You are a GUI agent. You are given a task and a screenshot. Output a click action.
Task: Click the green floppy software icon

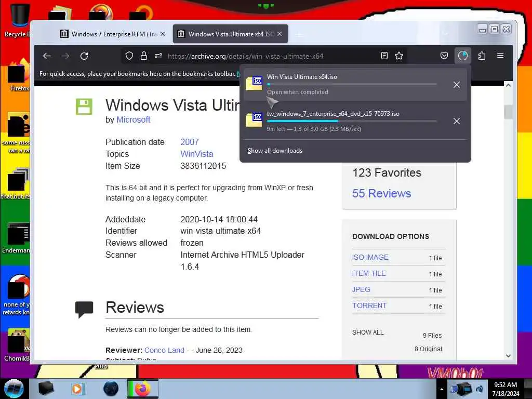(84, 107)
